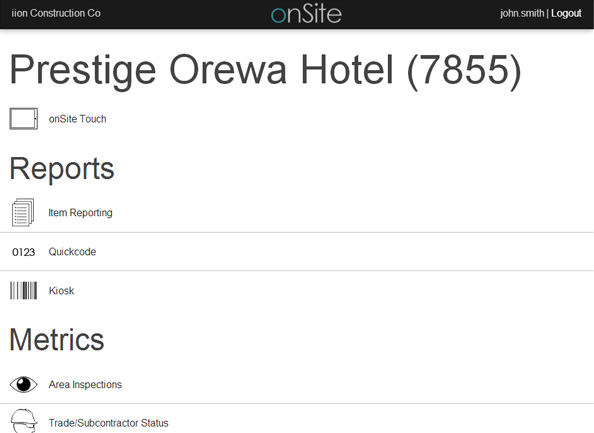The height and width of the screenshot is (433, 594).
Task: Go to the Quickcode report
Action: [72, 252]
